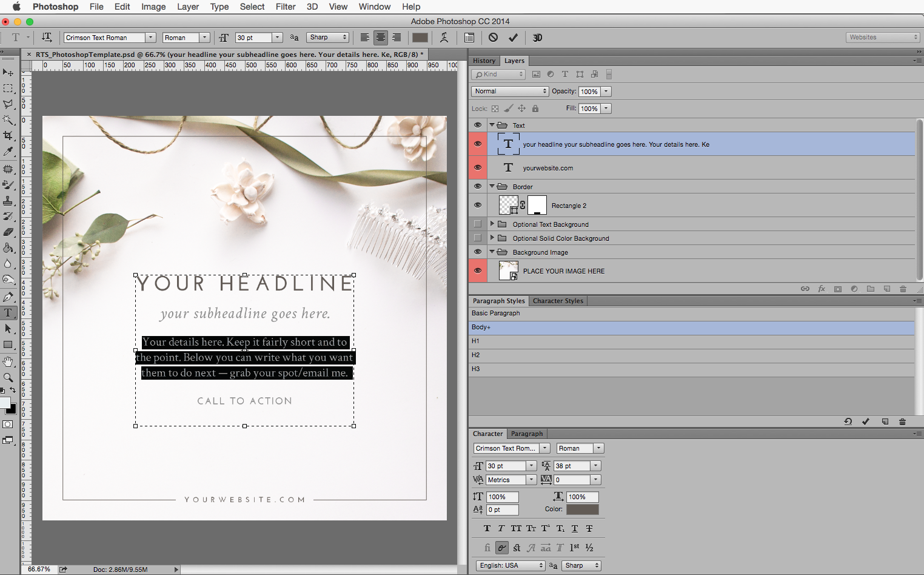Open the blend mode dropdown set to Normal
The width and height of the screenshot is (924, 575).
509,91
